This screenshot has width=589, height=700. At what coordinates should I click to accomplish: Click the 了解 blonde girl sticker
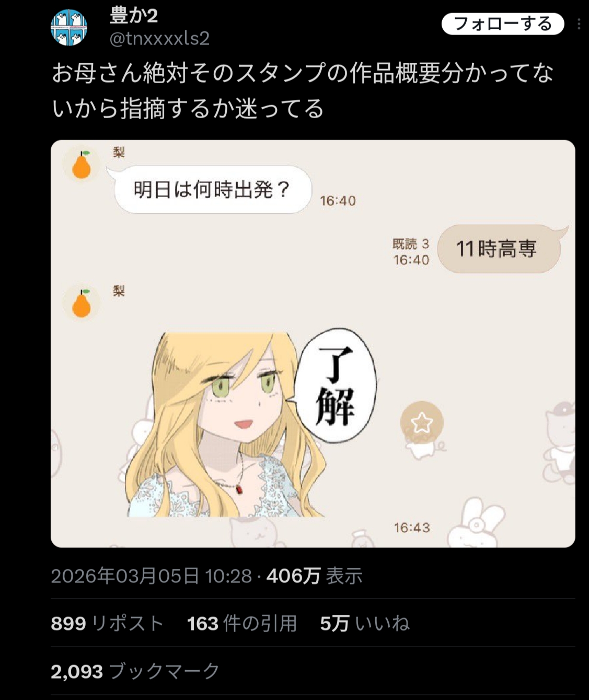point(251,422)
